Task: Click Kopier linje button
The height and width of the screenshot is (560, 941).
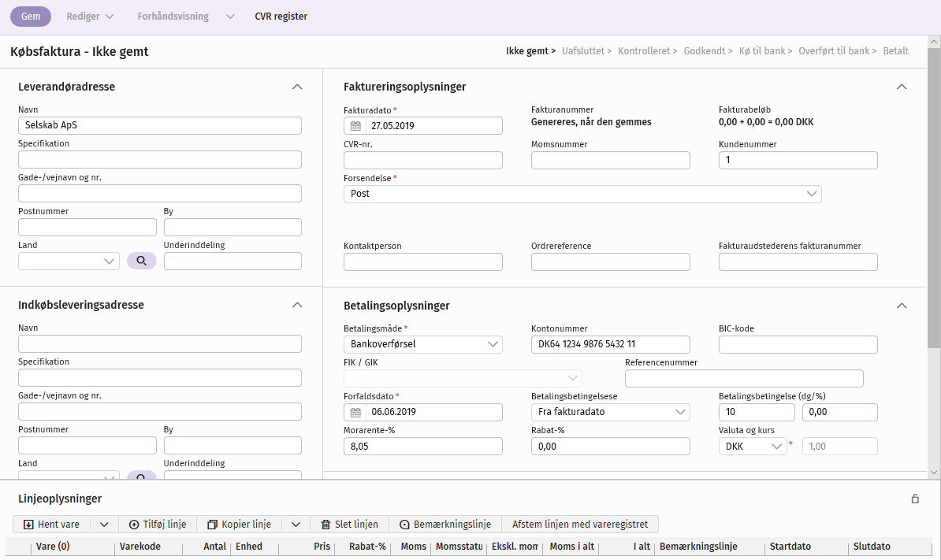Action: (x=240, y=525)
